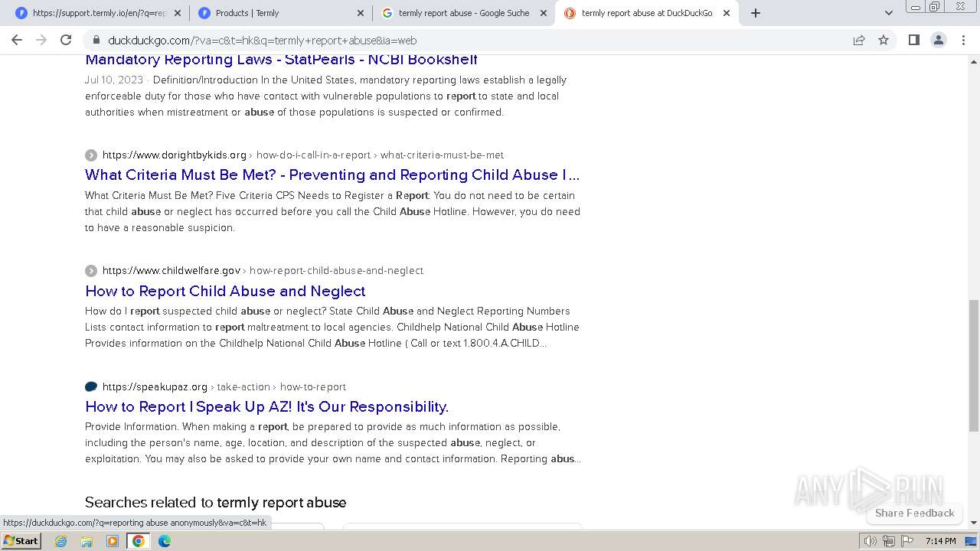The image size is (980, 551).
Task: View site information lock icon
Action: (x=96, y=40)
